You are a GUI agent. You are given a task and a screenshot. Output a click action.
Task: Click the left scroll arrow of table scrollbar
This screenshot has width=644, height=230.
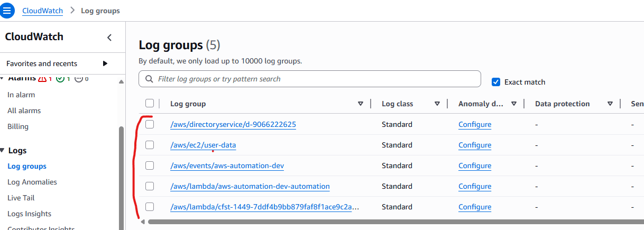(143, 222)
